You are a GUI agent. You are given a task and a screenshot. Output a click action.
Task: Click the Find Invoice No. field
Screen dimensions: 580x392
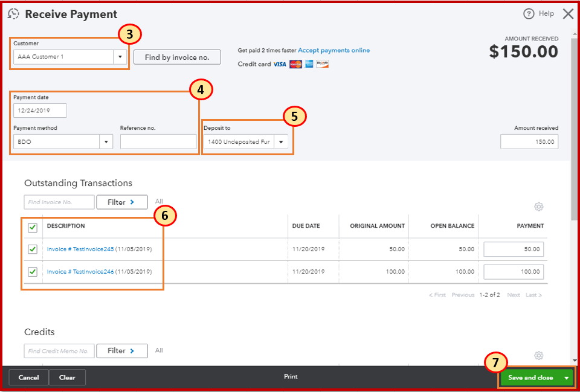point(59,202)
